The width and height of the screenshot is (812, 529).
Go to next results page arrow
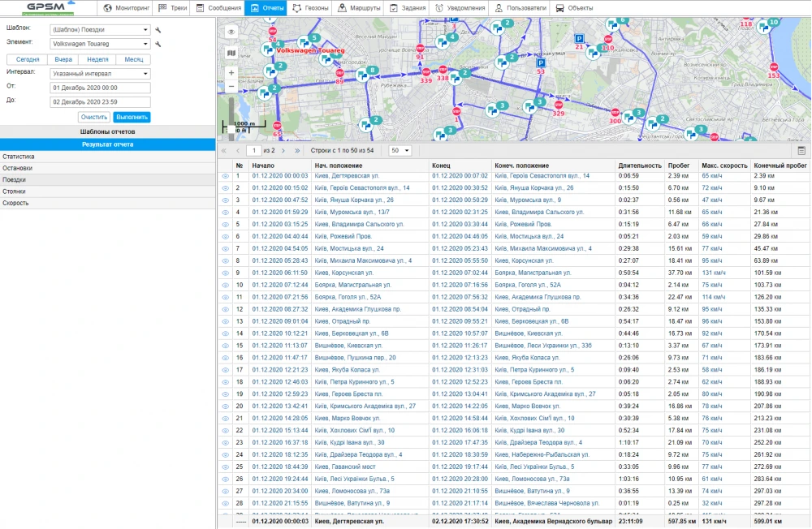click(284, 151)
